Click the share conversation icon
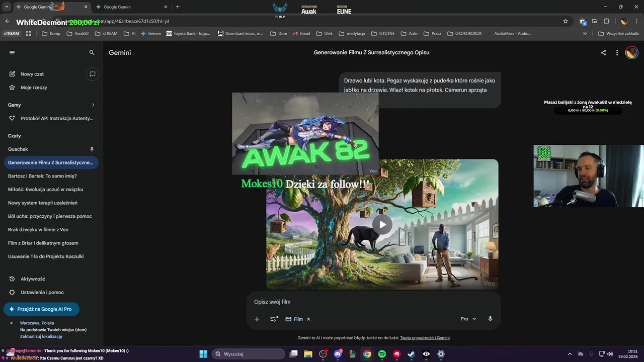 click(x=603, y=52)
